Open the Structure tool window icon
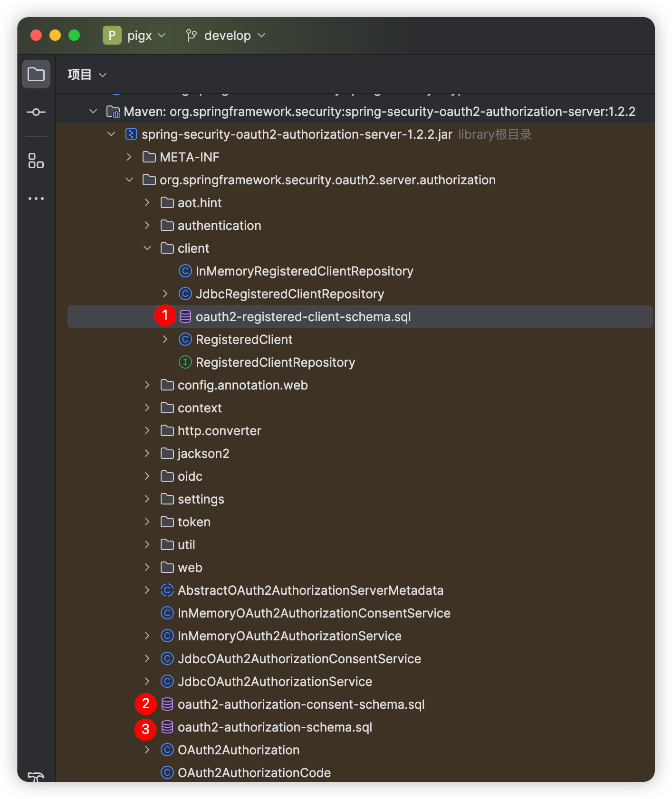Viewport: 672px width, 799px height. tap(36, 161)
